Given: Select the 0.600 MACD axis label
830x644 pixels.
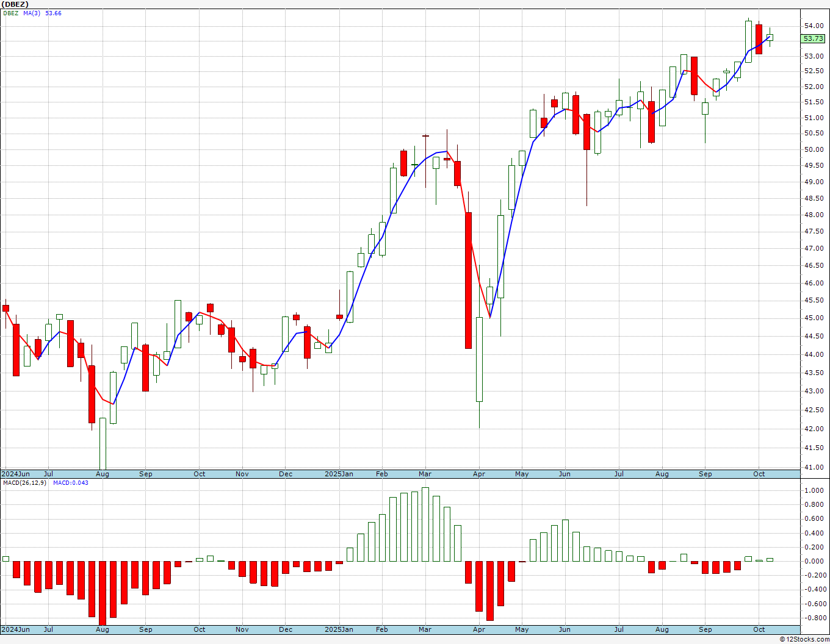Looking at the screenshot, I should click(x=814, y=519).
